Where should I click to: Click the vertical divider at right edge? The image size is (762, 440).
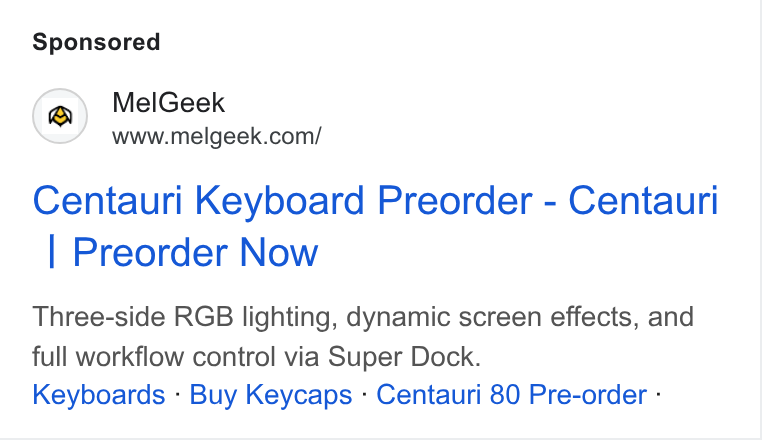760,219
